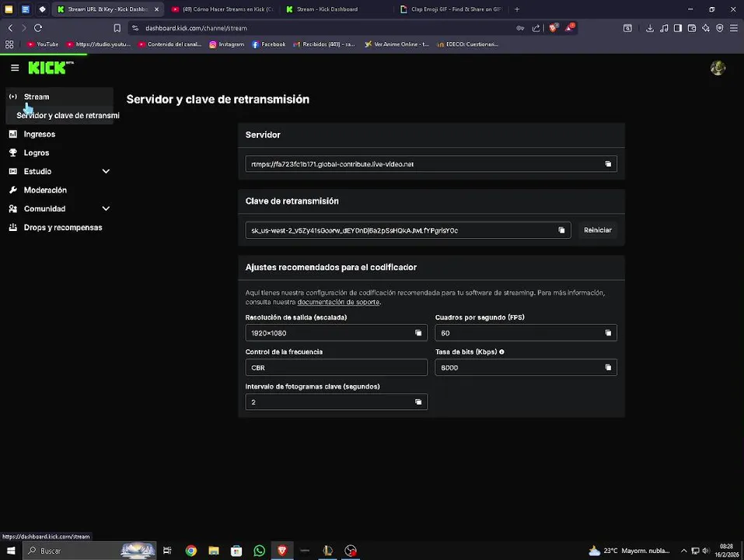
Task: Open a new browser tab
Action: pyautogui.click(x=517, y=9)
